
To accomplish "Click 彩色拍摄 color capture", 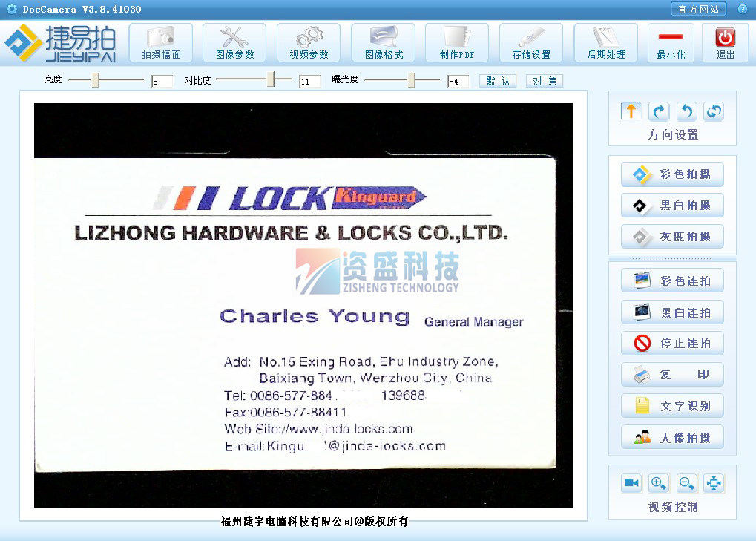I will click(673, 174).
